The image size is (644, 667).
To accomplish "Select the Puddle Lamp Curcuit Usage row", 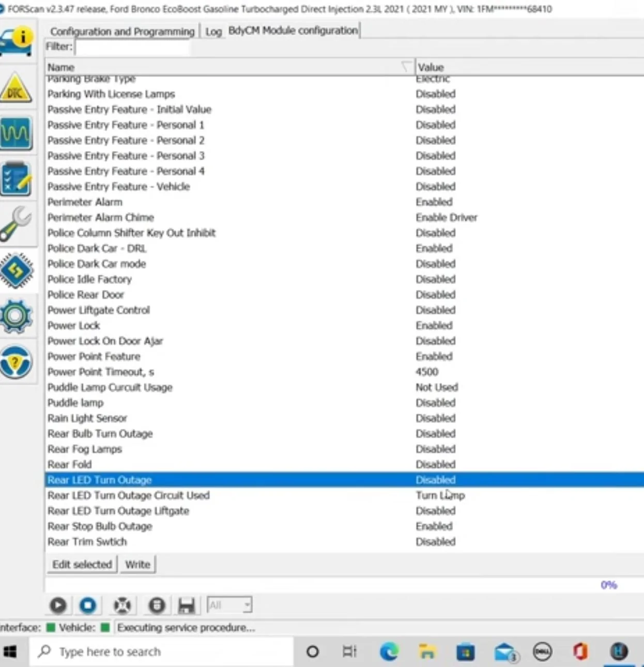I will tap(345, 387).
